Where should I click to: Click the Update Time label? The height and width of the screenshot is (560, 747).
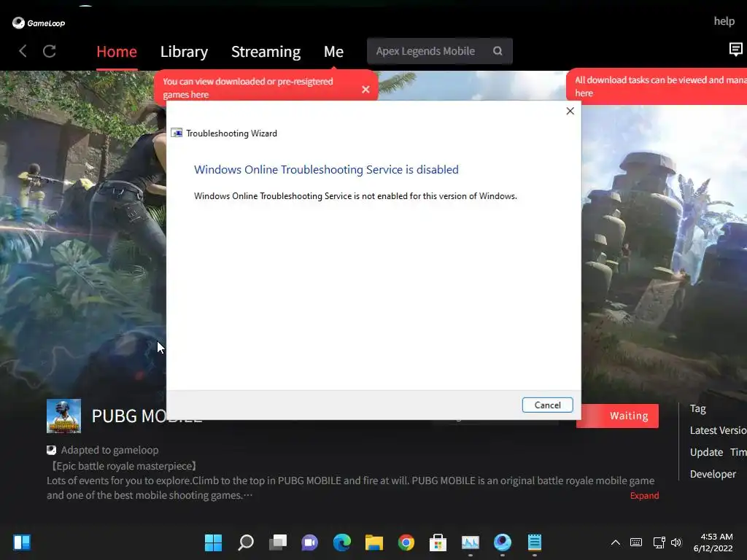point(719,452)
